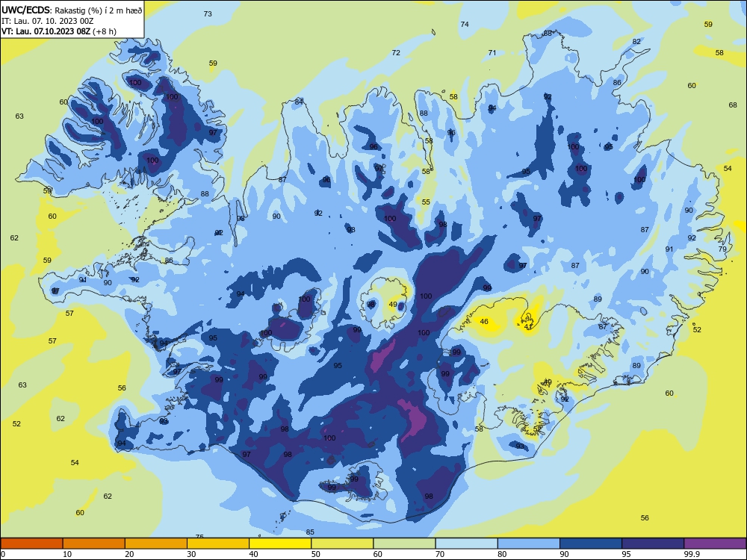Select the 60–70 light green legend swatch
The width and height of the screenshot is (747, 560).
pos(404,544)
